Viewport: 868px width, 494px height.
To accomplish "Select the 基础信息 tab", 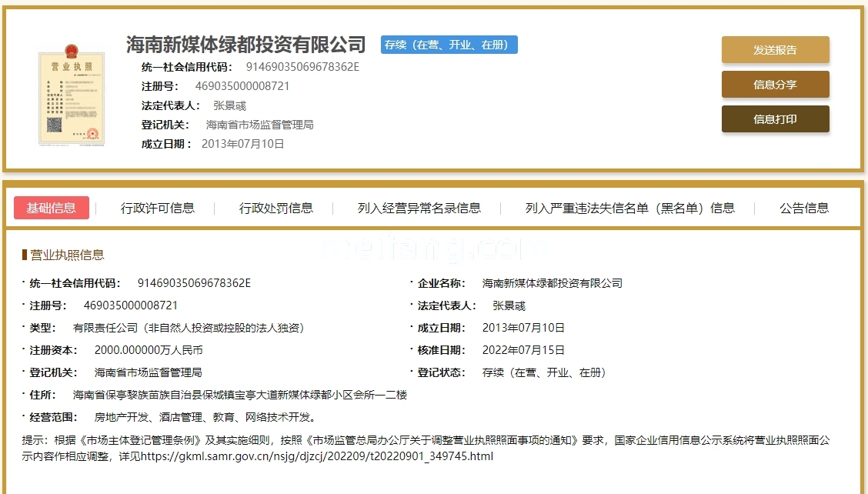I will click(x=51, y=208).
